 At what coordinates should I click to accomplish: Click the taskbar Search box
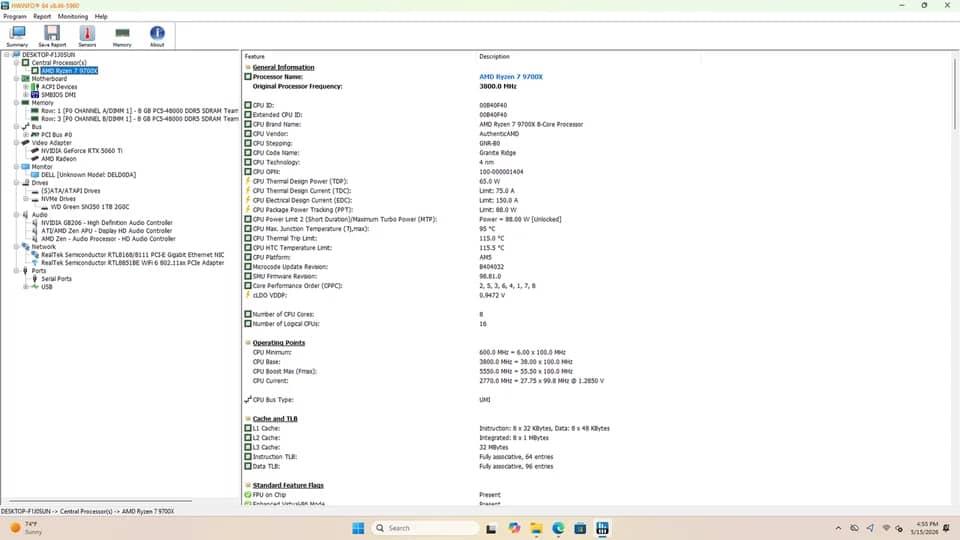[425, 528]
